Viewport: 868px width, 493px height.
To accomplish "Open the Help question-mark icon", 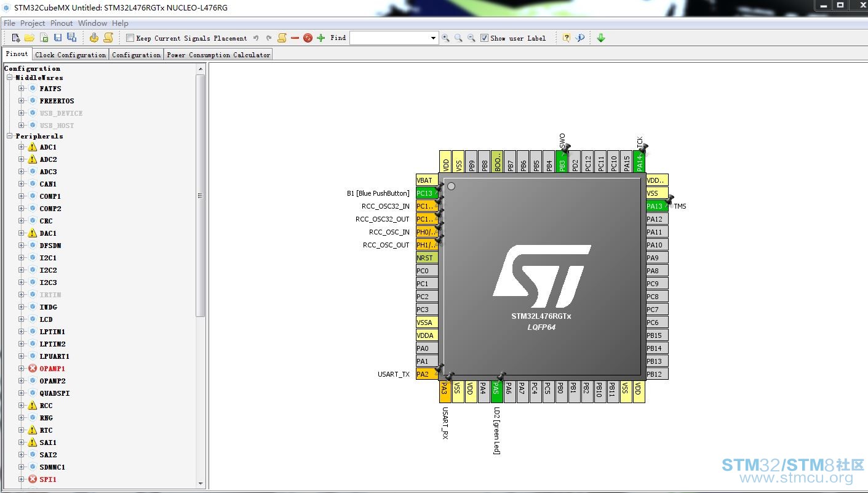I will click(567, 38).
